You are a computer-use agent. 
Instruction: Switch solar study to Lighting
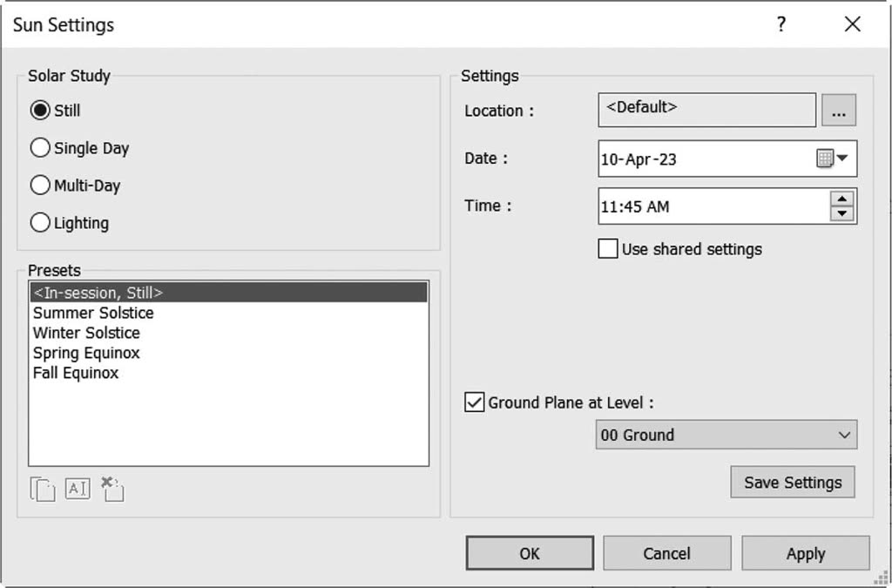click(40, 223)
